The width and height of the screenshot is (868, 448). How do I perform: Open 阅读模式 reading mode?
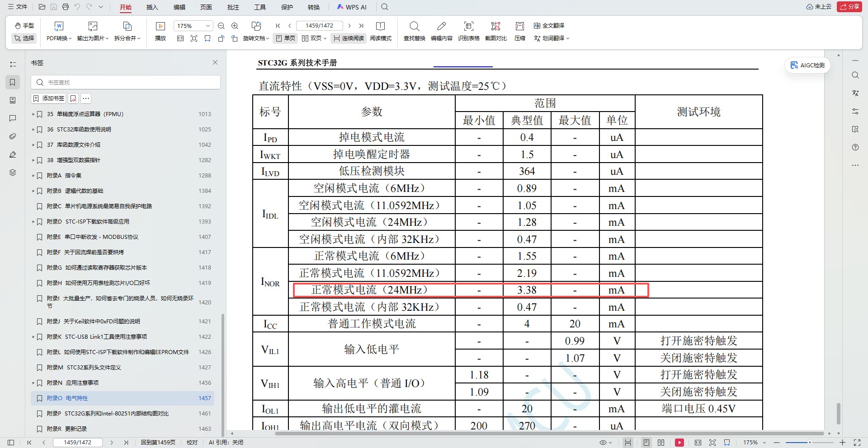(x=381, y=31)
